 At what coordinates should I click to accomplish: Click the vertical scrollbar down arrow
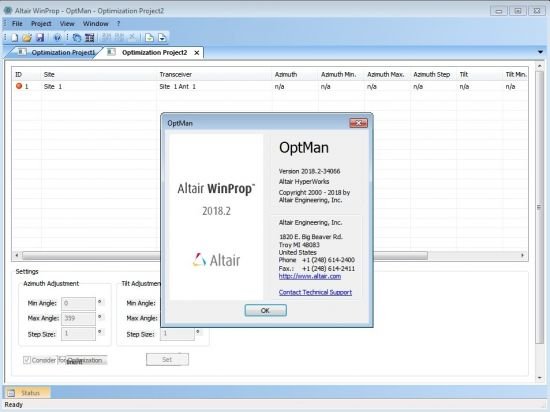pyautogui.click(x=540, y=378)
